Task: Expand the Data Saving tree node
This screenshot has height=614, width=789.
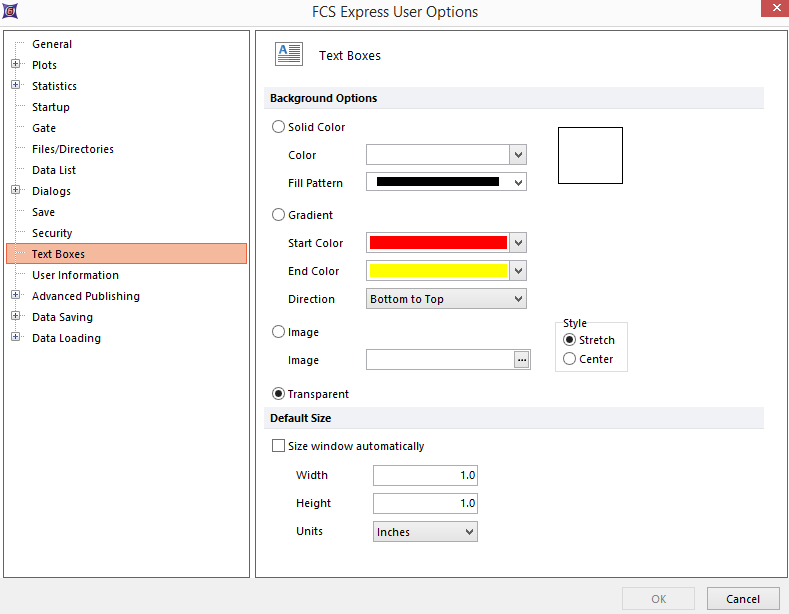Action: (x=16, y=317)
